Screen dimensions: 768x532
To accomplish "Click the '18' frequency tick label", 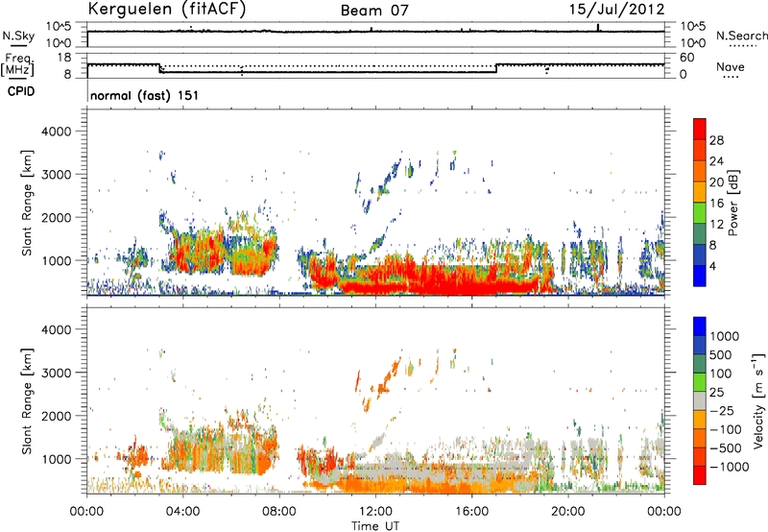I will coord(64,57).
